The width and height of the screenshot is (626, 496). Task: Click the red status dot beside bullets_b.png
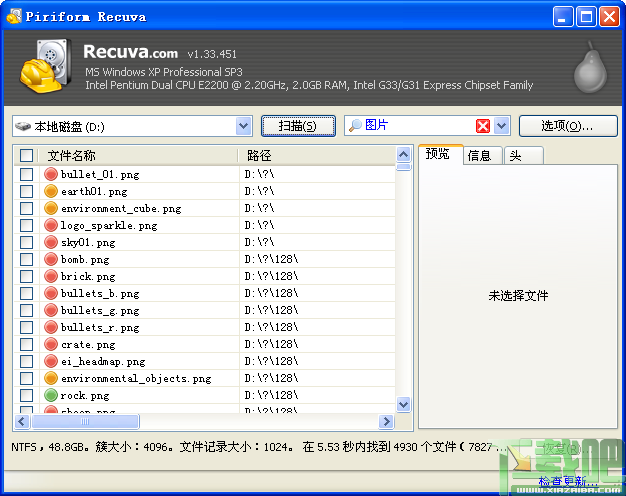(51, 293)
